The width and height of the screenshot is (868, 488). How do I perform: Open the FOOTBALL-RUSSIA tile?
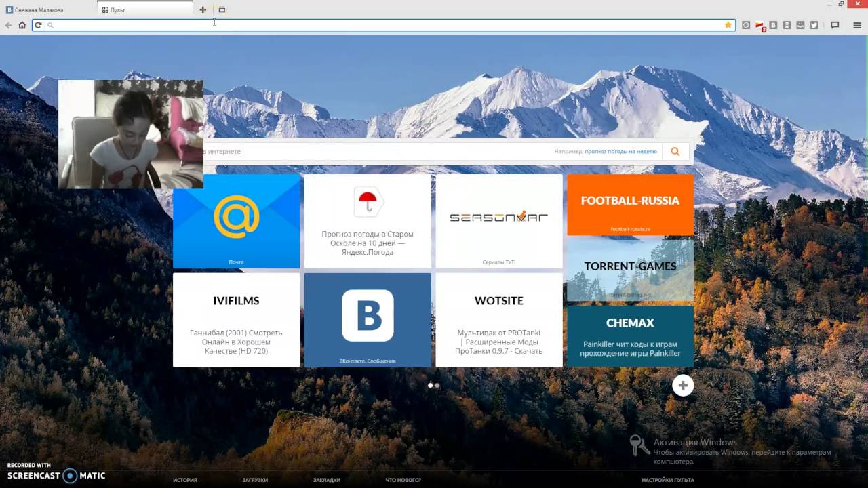coord(630,205)
